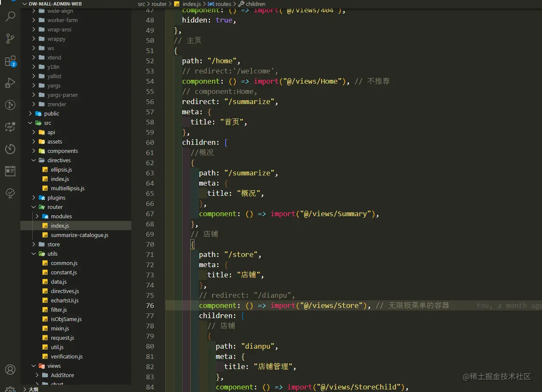Click folder icon beside public folder
The width and height of the screenshot is (542, 392).
click(x=38, y=113)
